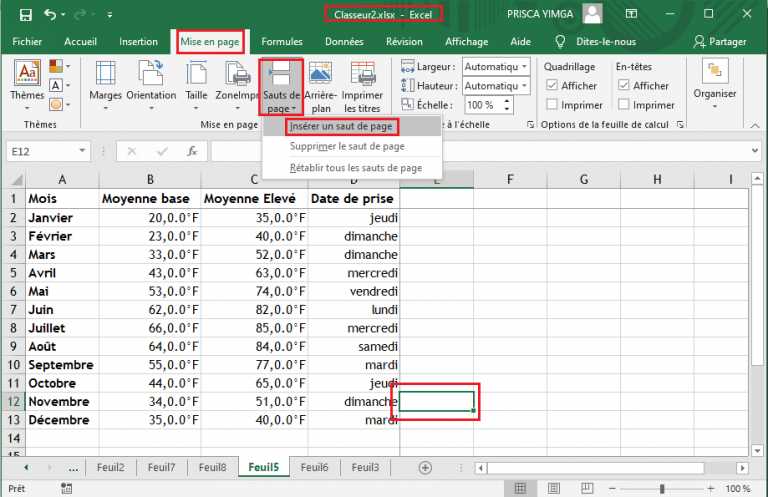Click zoom in plus button
The image size is (768, 497).
[x=711, y=488]
